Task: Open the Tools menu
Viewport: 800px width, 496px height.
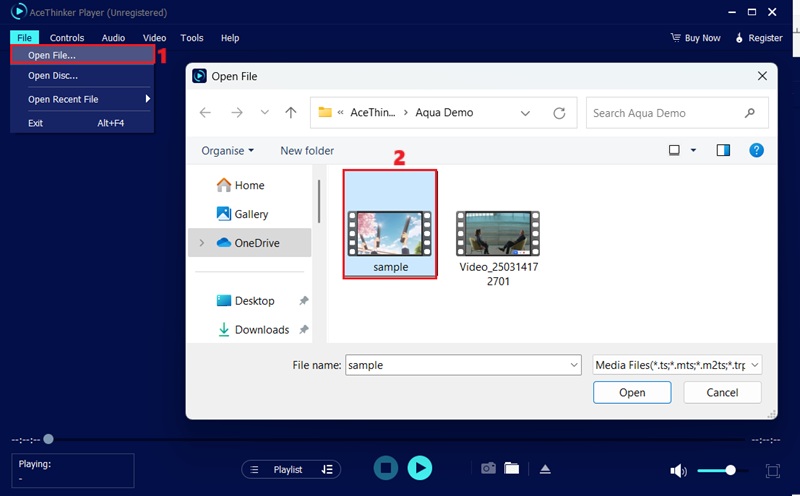Action: 192,38
